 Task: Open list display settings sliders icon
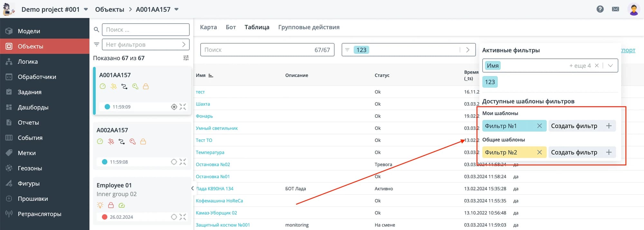click(x=186, y=58)
